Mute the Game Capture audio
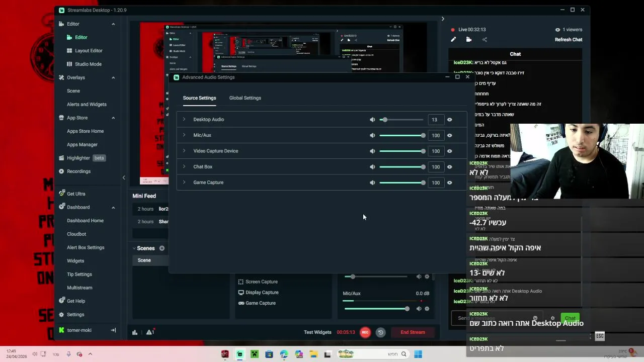This screenshot has width=644, height=362. 372,183
